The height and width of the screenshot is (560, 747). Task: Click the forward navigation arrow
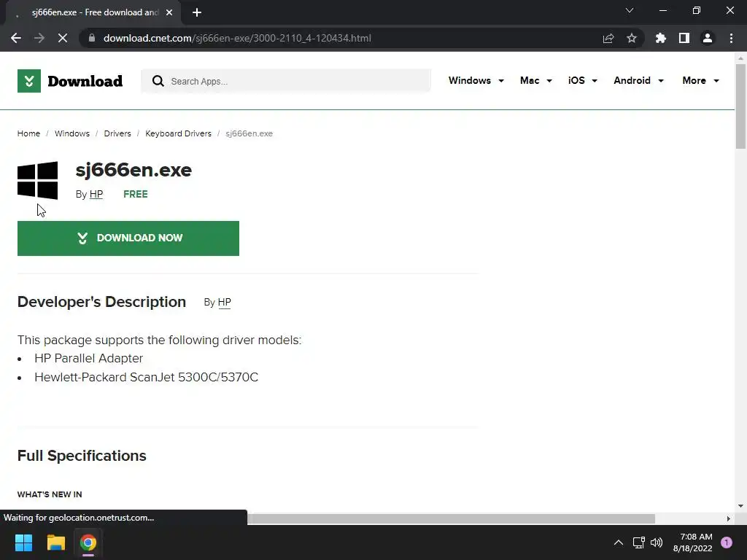point(39,38)
